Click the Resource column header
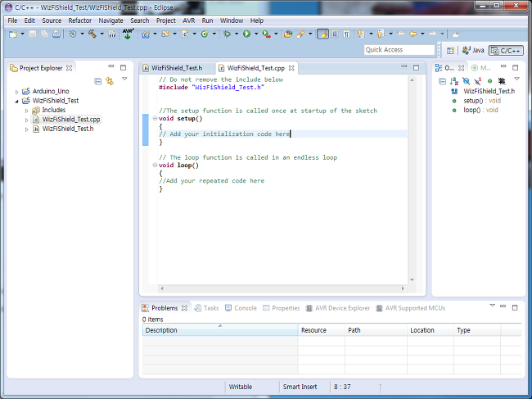 (322, 330)
